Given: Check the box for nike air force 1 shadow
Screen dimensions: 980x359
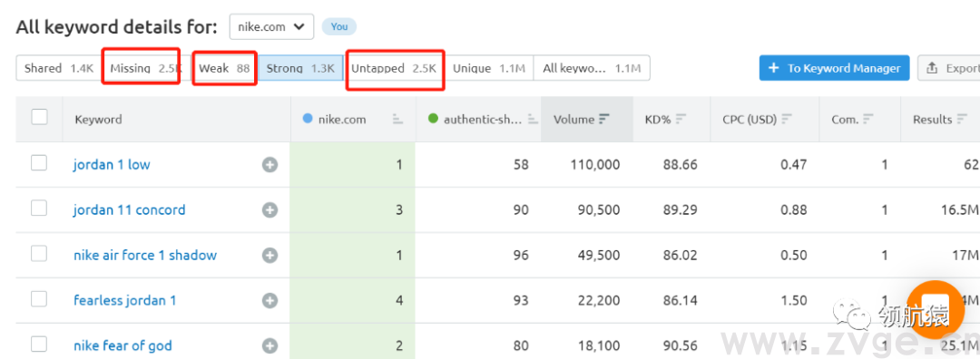Looking at the screenshot, I should coord(39,254).
